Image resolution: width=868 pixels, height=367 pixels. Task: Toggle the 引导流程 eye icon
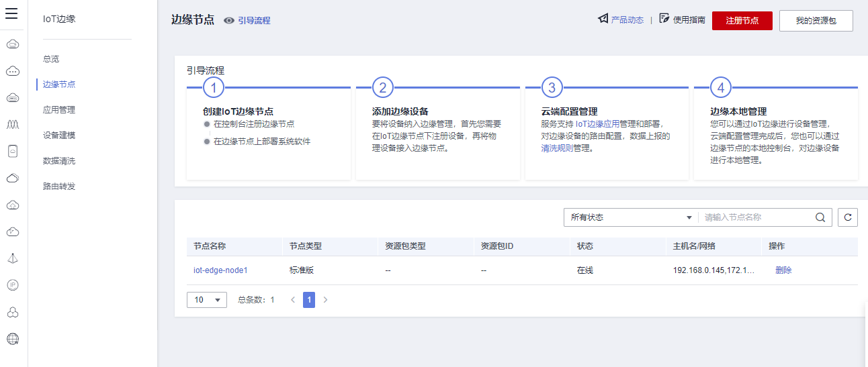click(x=229, y=21)
